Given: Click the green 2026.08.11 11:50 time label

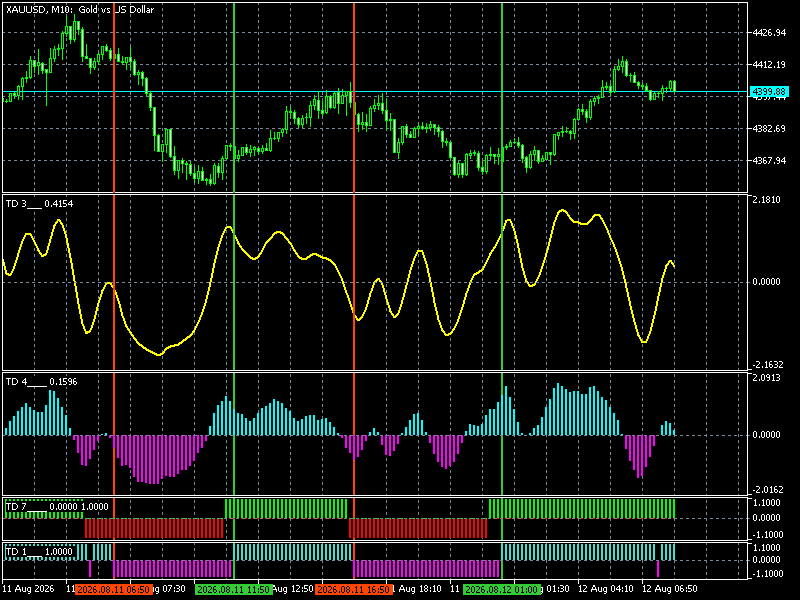Looking at the screenshot, I should tap(234, 589).
